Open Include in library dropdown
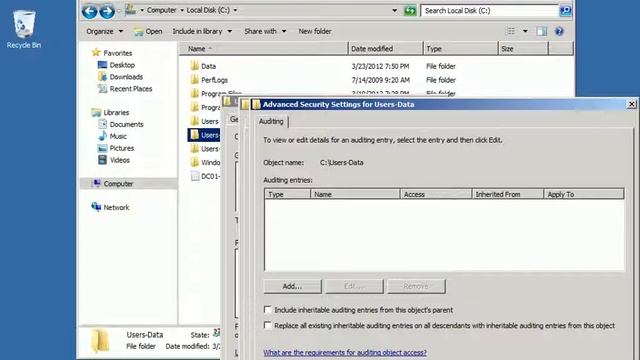640x360 pixels. click(202, 31)
